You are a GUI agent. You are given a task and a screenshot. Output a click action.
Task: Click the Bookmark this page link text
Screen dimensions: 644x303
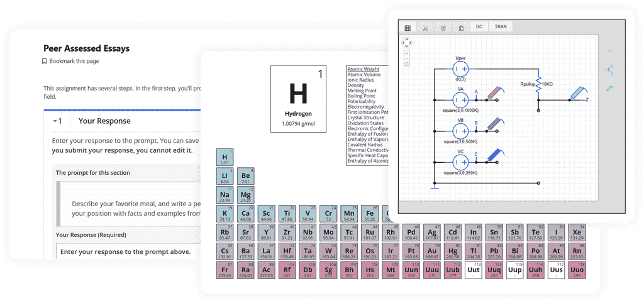(74, 61)
